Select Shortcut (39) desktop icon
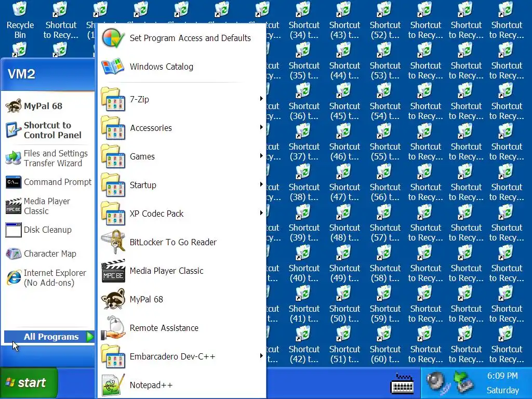532x399 pixels. click(x=304, y=223)
